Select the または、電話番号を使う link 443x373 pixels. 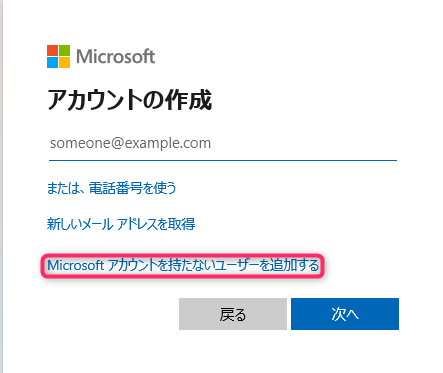111,188
